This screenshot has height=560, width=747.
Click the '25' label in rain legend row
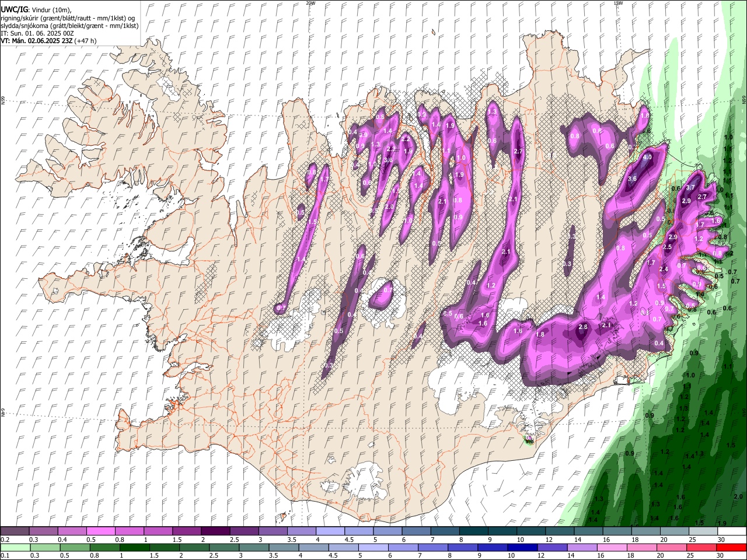coord(690,555)
